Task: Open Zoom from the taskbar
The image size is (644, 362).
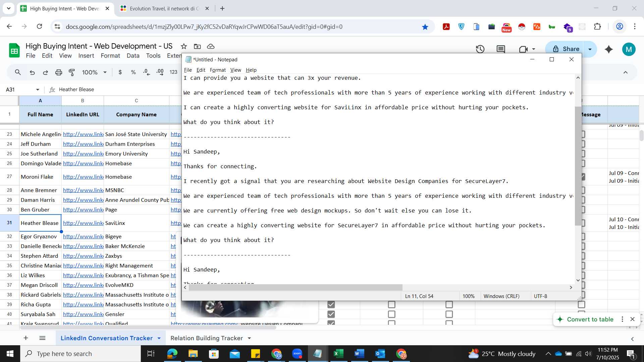Action: (x=297, y=354)
